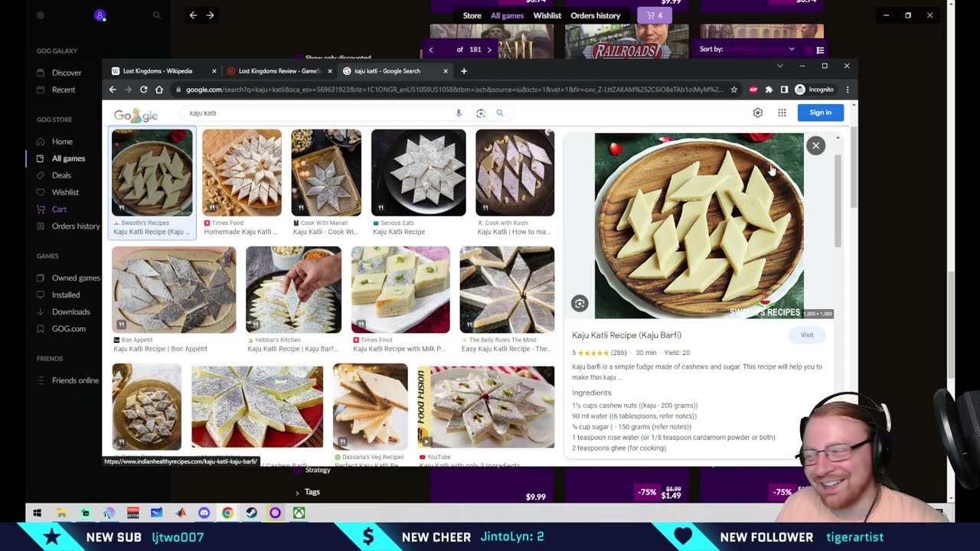Click Chrome back arrow button
The image size is (980, 551).
point(113,90)
